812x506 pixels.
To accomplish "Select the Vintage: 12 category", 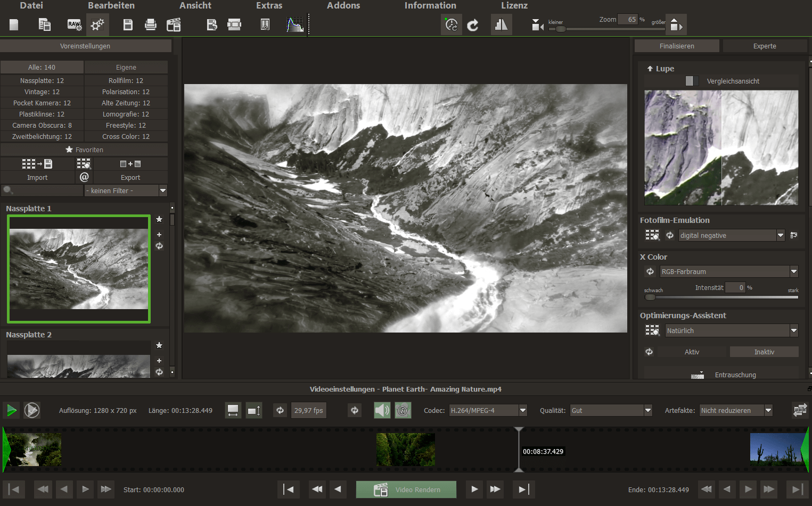I will (42, 92).
